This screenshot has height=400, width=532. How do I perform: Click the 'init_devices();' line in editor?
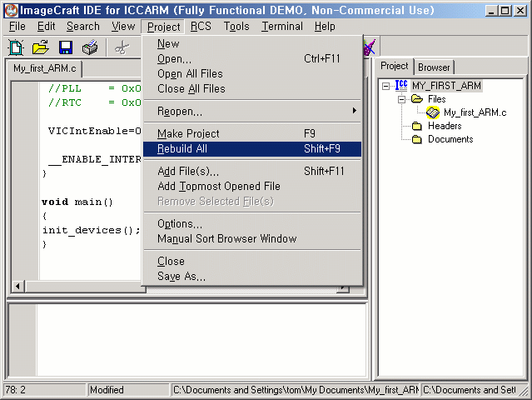pos(91,230)
